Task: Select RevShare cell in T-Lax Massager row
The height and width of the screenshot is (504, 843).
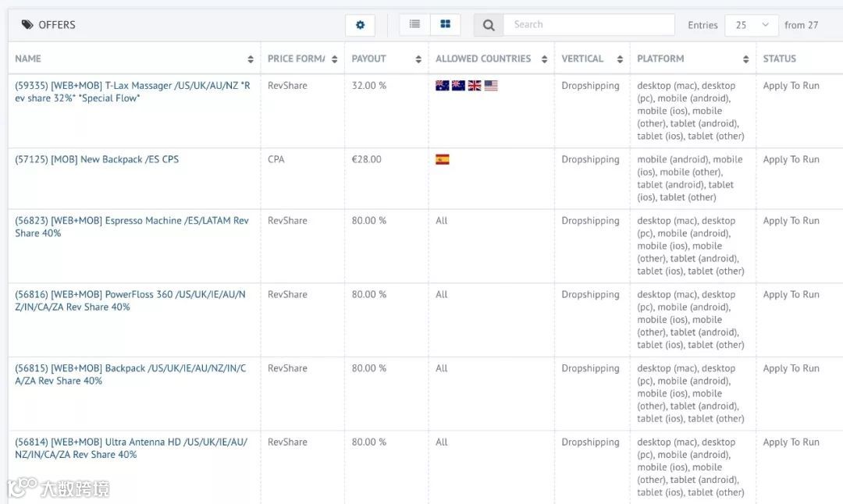Action: point(287,86)
